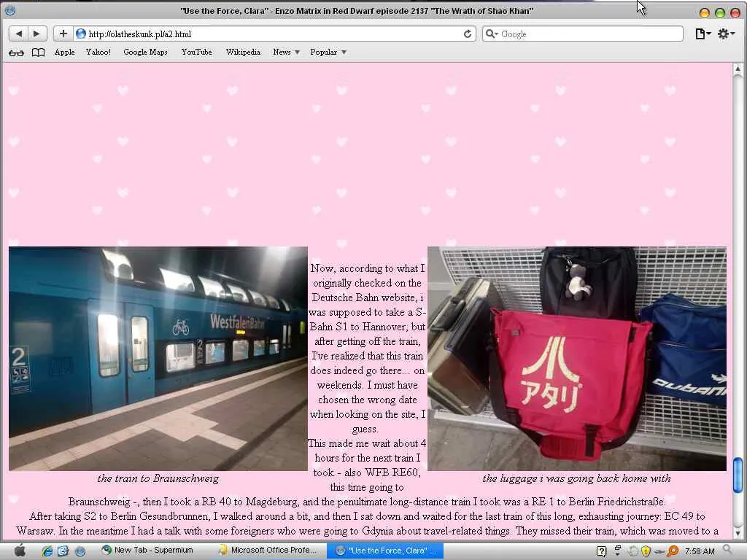Click the scrollbar up arrow
Image resolution: width=747 pixels, height=560 pixels.
(738, 69)
